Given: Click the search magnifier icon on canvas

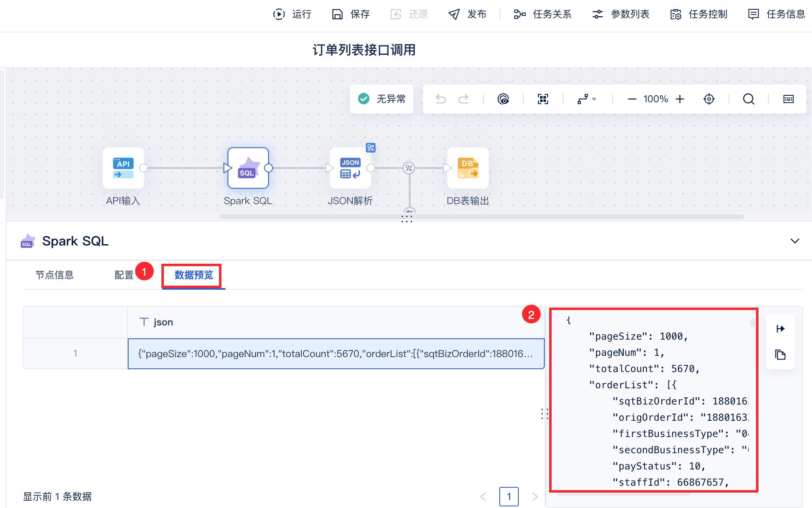Looking at the screenshot, I should (x=748, y=99).
